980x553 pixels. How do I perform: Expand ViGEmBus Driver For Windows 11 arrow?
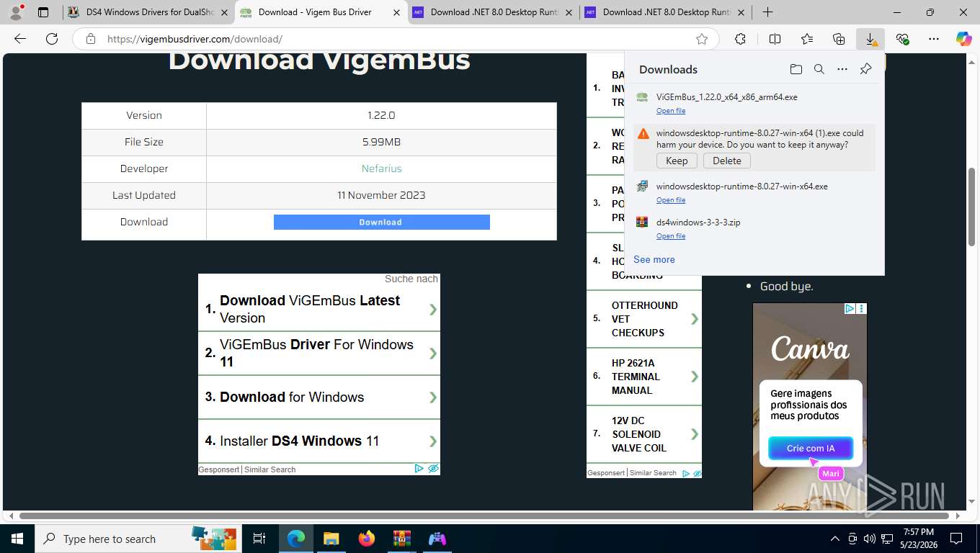pyautogui.click(x=433, y=353)
